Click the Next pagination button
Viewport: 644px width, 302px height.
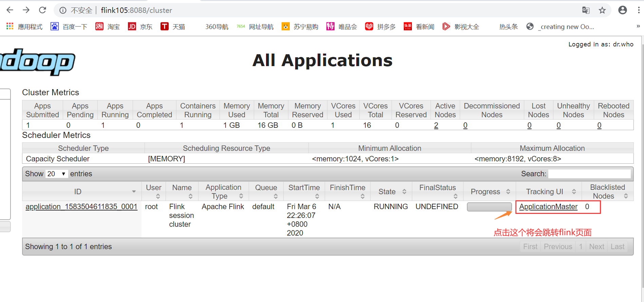coord(596,247)
